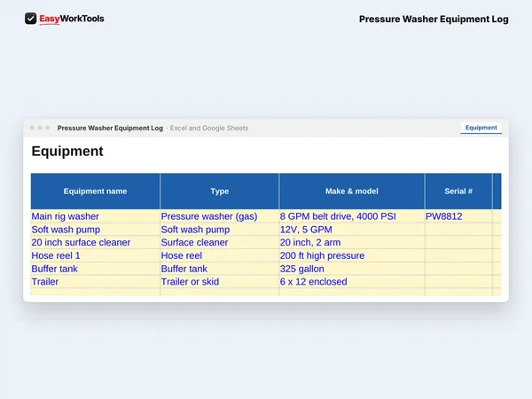Select the Surface cleaner type cell
The height and width of the screenshot is (399, 532).
[x=220, y=243]
